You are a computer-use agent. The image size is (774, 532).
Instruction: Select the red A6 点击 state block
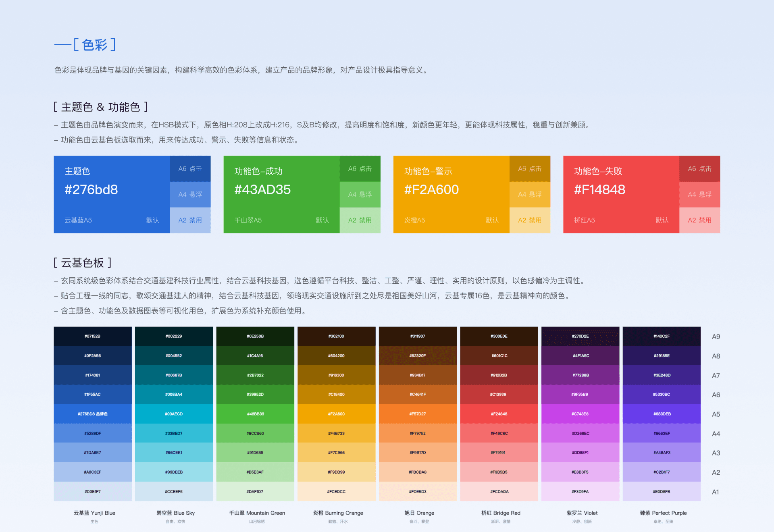[x=699, y=169]
